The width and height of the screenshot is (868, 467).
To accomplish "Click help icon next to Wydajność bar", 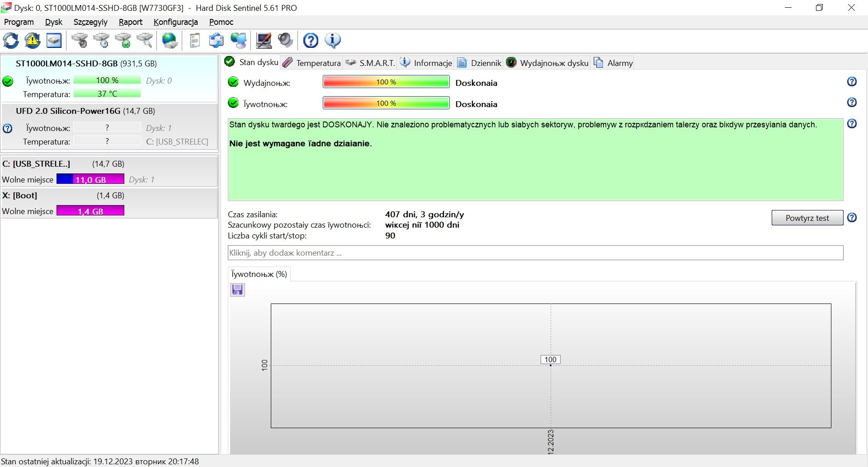I will point(852,82).
